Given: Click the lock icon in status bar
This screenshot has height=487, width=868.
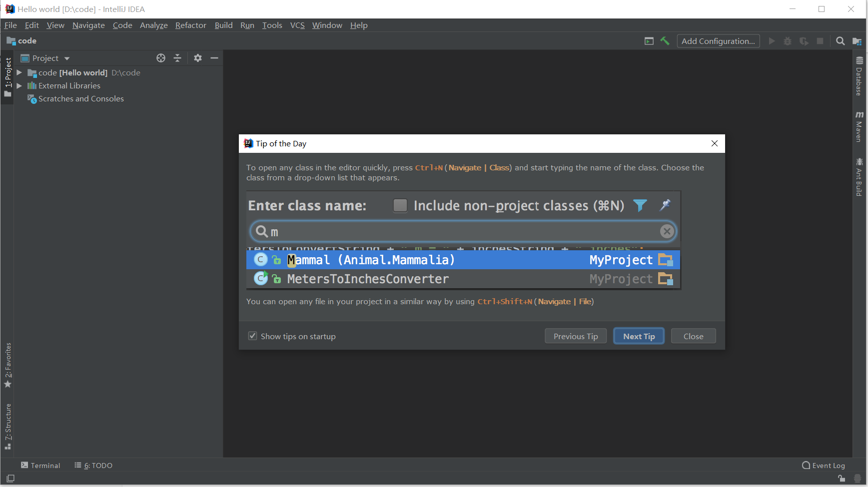Looking at the screenshot, I should coord(842,479).
